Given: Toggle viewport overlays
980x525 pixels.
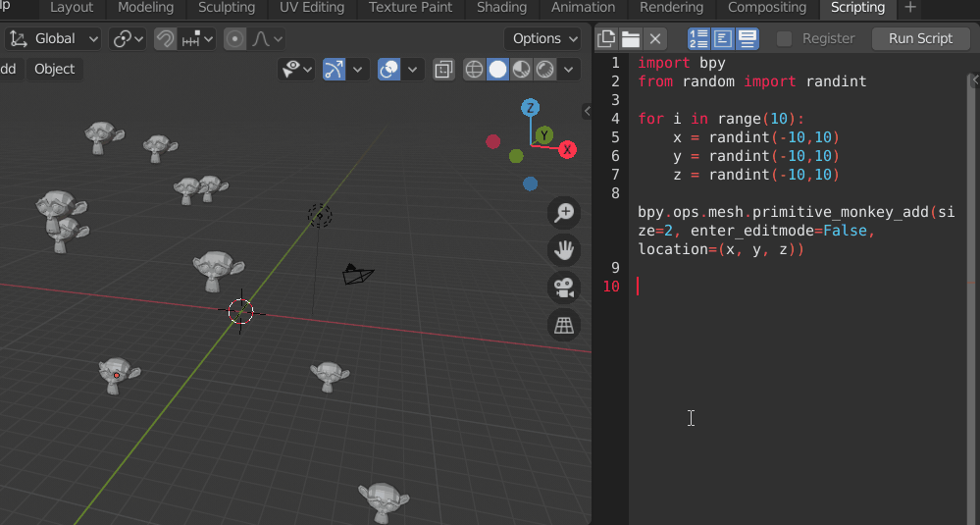Looking at the screenshot, I should pos(388,70).
